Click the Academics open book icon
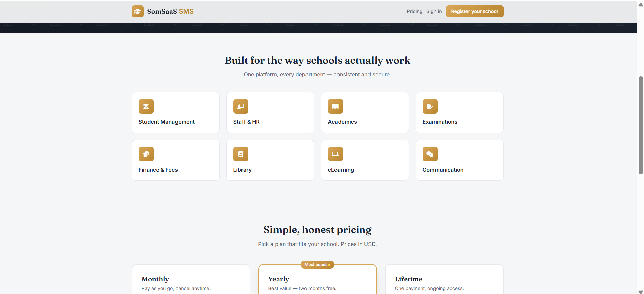Viewport: 644px width, 294px height. pyautogui.click(x=335, y=106)
